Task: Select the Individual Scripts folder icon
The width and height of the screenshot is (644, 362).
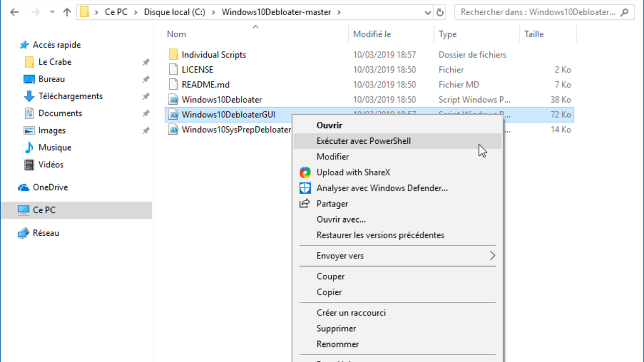Action: tap(173, 55)
